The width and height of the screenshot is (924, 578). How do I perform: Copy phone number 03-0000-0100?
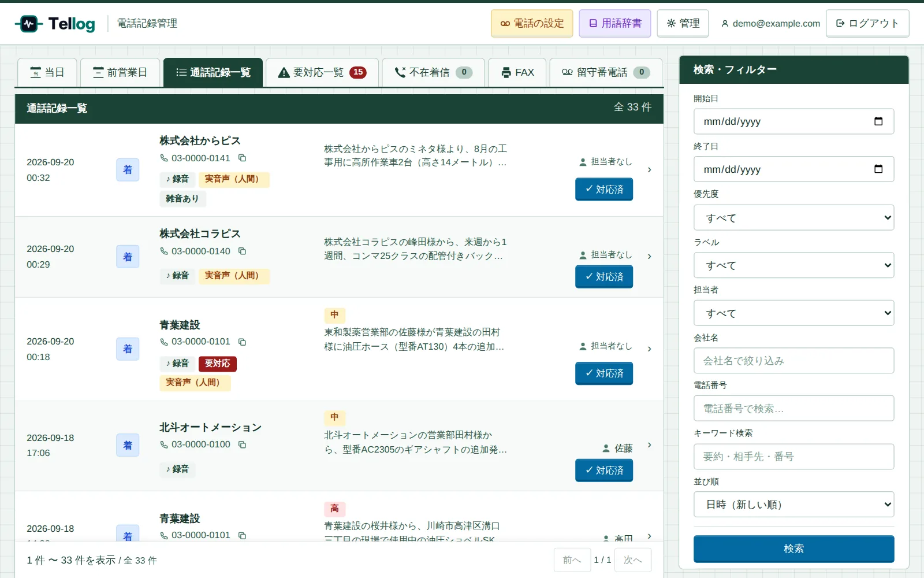tap(243, 444)
